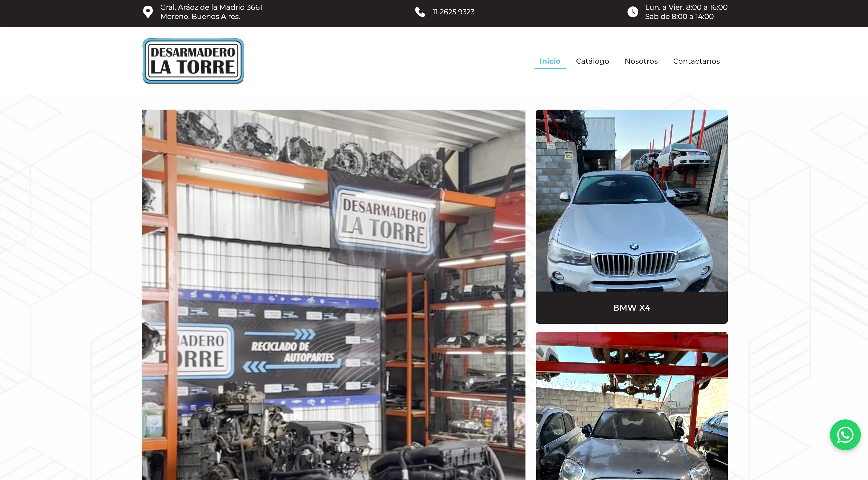Click the Moreno, Buenos Aires text
Viewport: 868px width, 480px height.
tap(200, 16)
